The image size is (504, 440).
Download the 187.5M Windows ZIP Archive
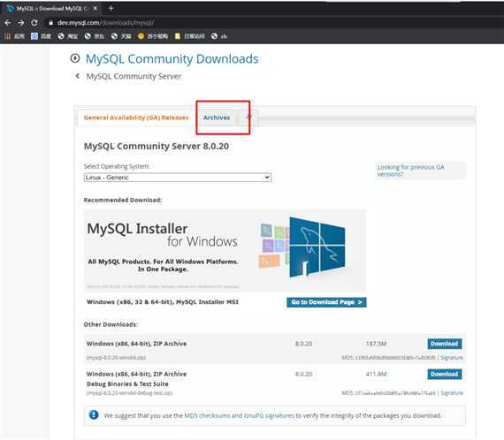pyautogui.click(x=445, y=344)
